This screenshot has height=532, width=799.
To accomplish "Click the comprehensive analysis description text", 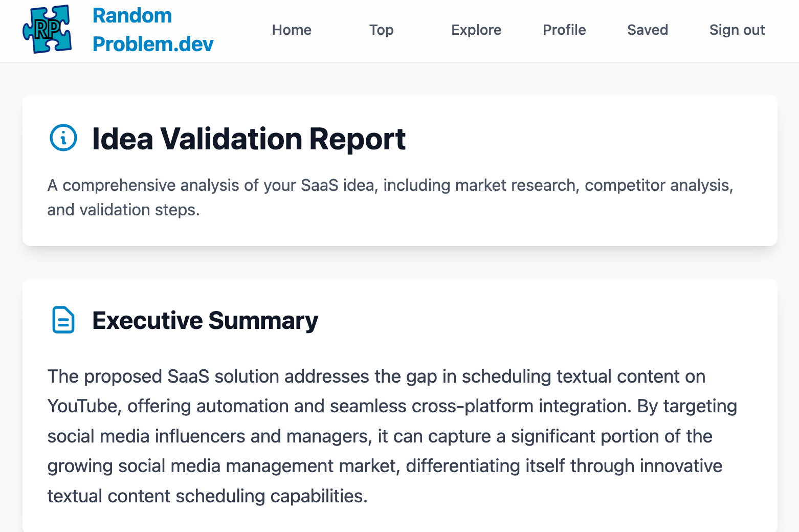I will 390,197.
